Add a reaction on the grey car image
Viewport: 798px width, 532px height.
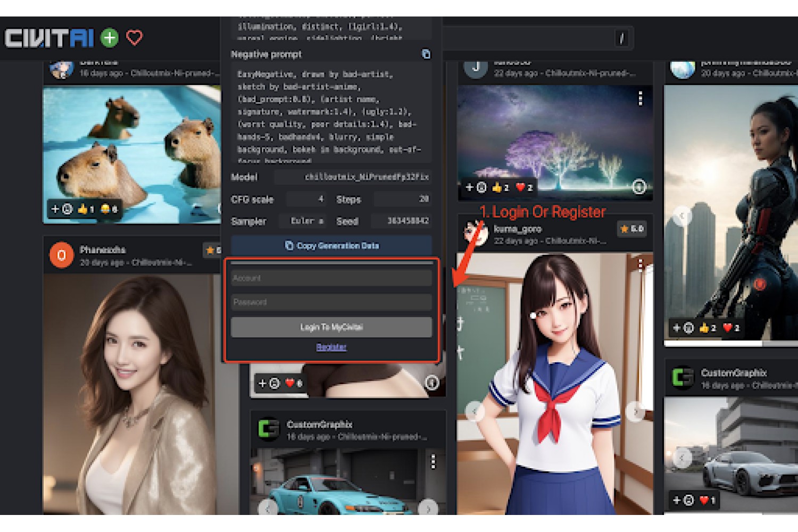pyautogui.click(x=683, y=500)
